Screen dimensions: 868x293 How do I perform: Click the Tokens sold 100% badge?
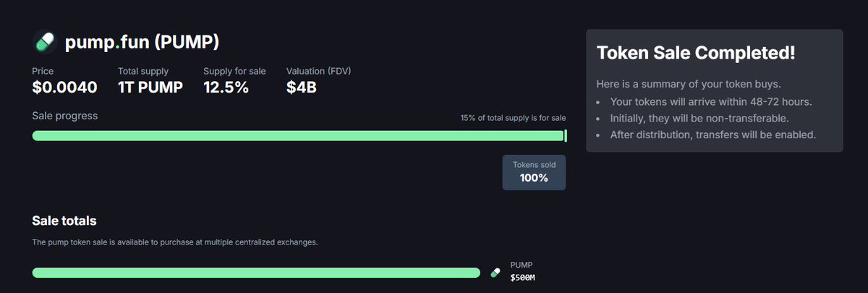coord(534,172)
